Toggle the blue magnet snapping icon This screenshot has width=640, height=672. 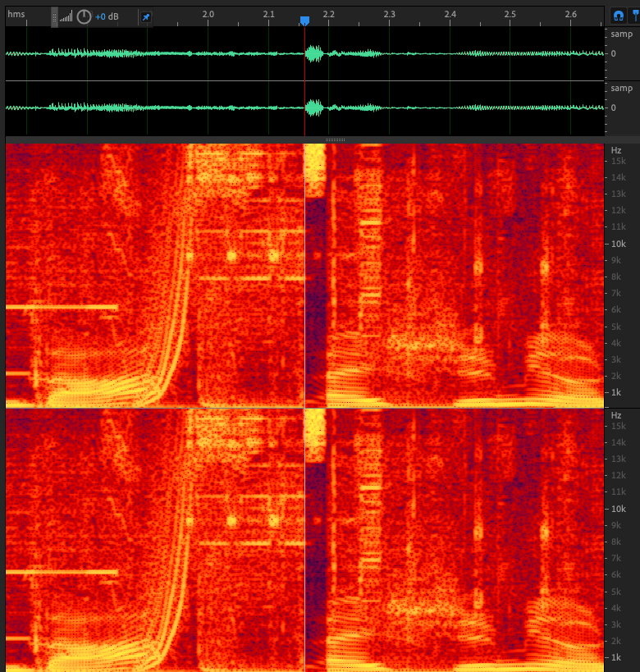[618, 16]
